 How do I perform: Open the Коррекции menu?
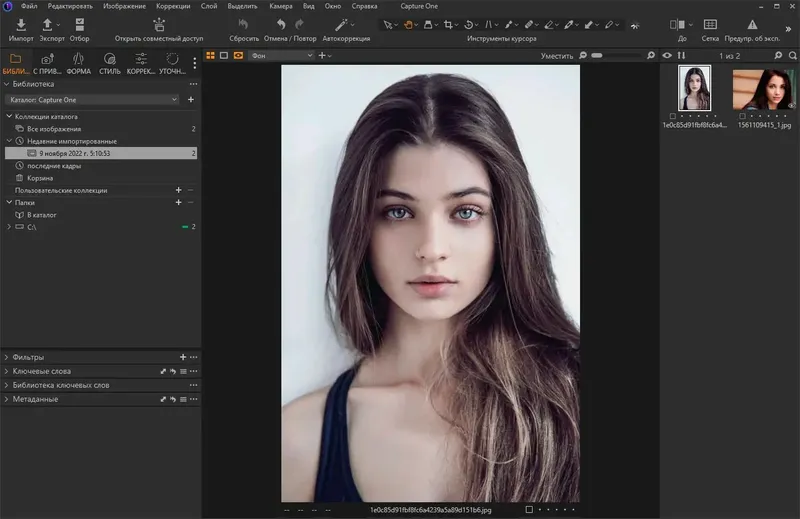click(x=173, y=6)
